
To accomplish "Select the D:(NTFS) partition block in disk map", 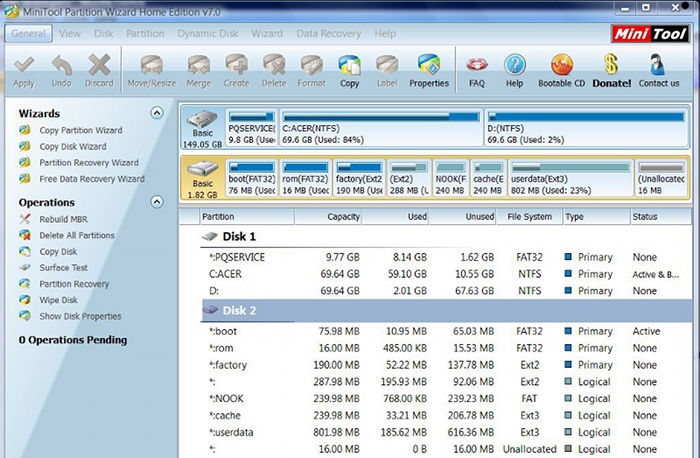I will pos(586,128).
